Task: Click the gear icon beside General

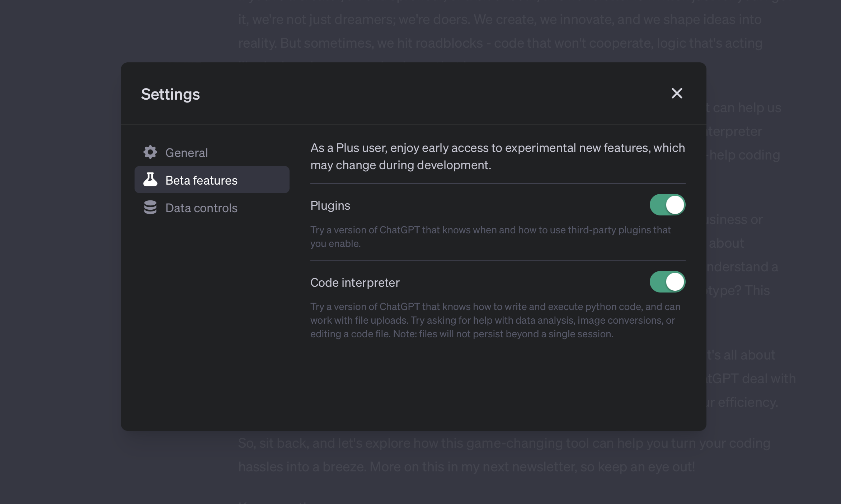Action: (150, 152)
